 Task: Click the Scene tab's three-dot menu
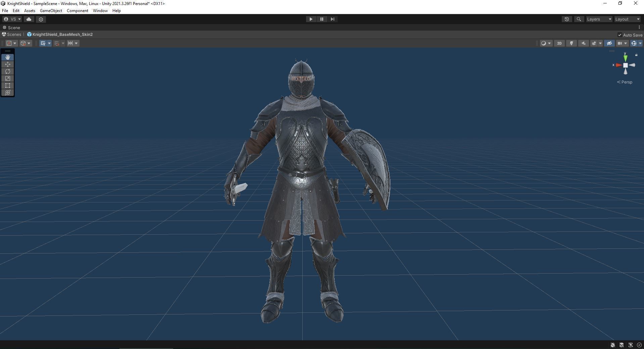tap(639, 27)
